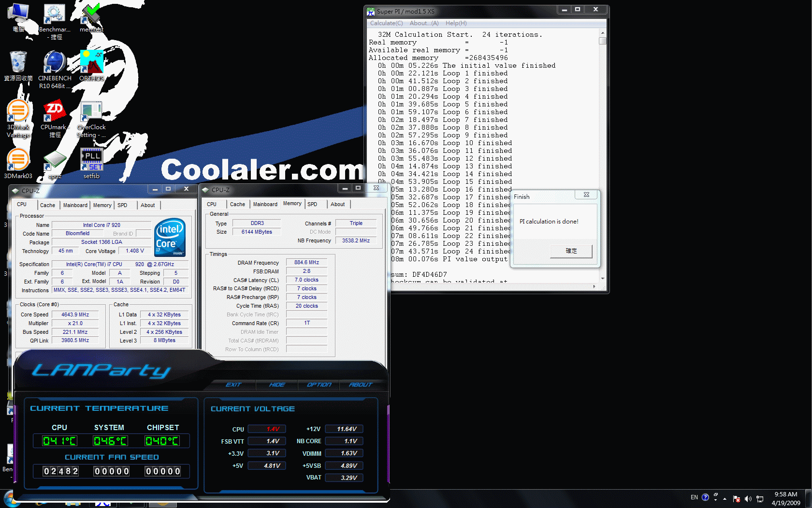
Task: Open ABOUT in LANParty monitor
Action: pyautogui.click(x=361, y=385)
